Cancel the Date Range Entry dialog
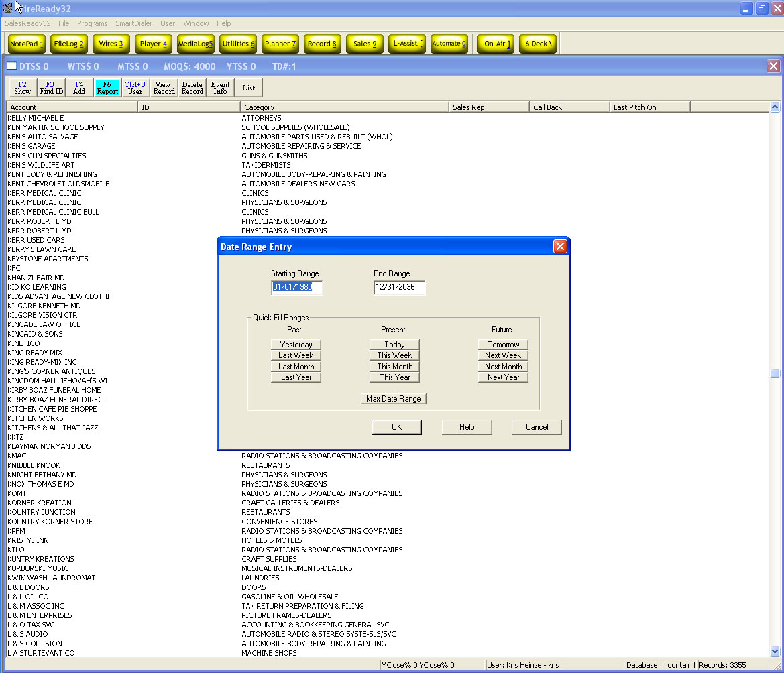This screenshot has width=784, height=673. tap(537, 427)
